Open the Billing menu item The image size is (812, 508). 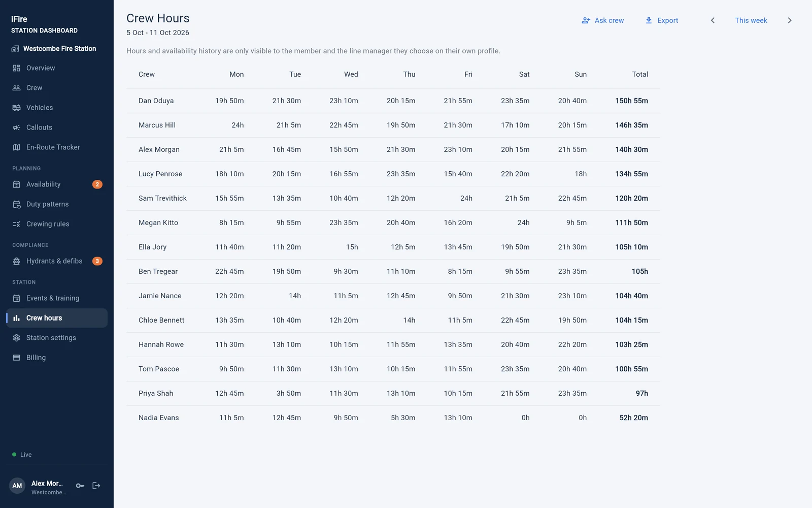click(x=57, y=358)
